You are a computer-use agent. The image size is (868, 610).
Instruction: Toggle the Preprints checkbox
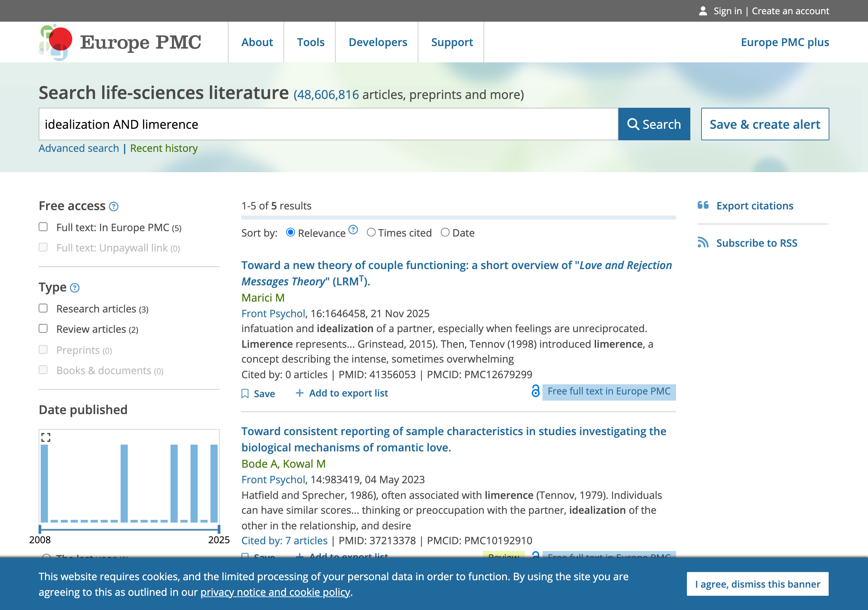[x=43, y=349]
